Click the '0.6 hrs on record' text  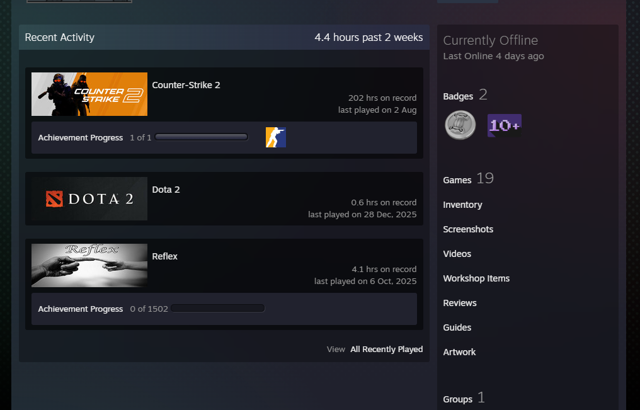[384, 202]
